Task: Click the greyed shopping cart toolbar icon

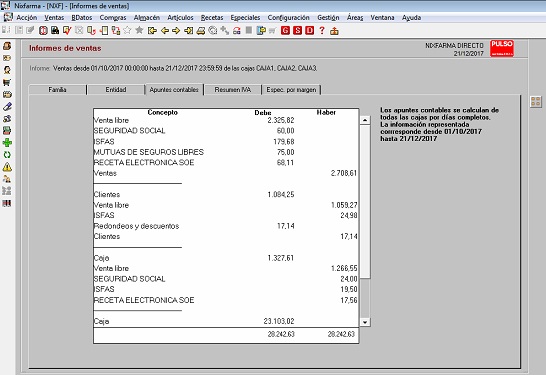Action: point(272,31)
